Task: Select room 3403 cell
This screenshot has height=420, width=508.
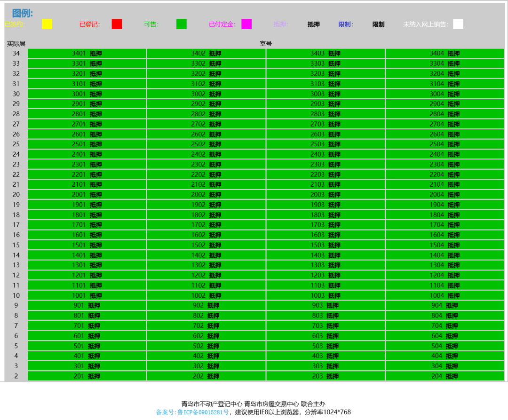Action: [x=325, y=54]
